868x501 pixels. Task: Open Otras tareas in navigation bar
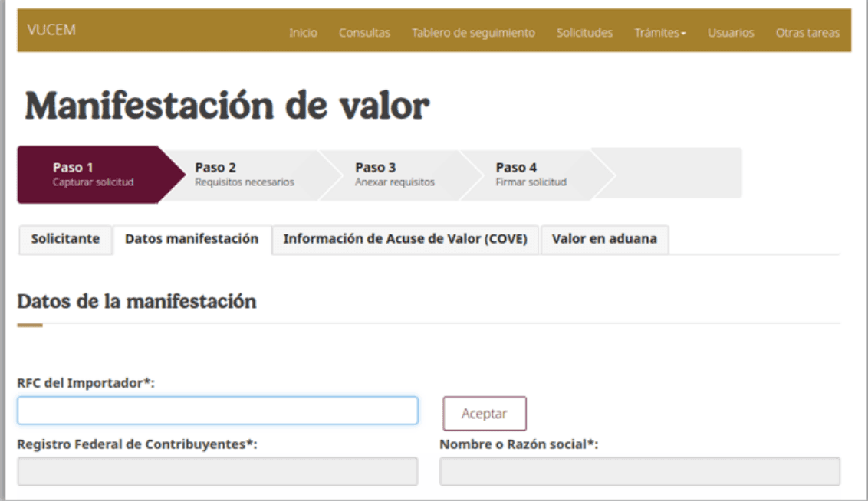pos(807,33)
